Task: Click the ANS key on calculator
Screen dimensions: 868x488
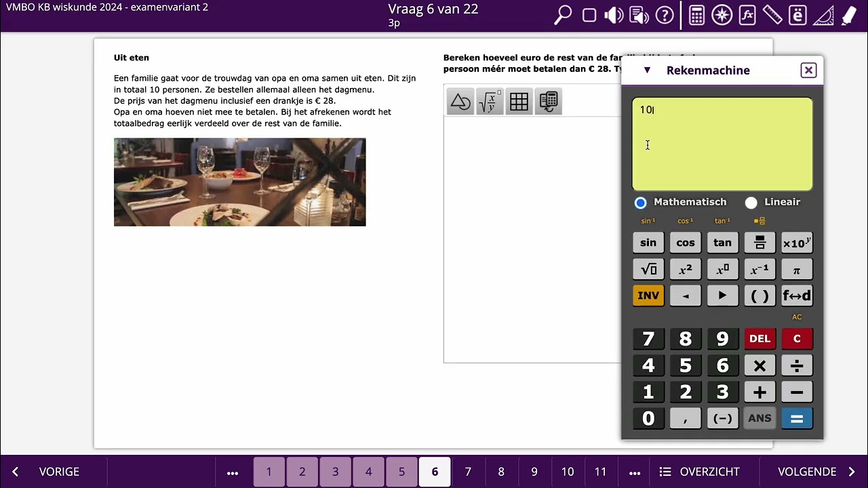Action: (759, 419)
